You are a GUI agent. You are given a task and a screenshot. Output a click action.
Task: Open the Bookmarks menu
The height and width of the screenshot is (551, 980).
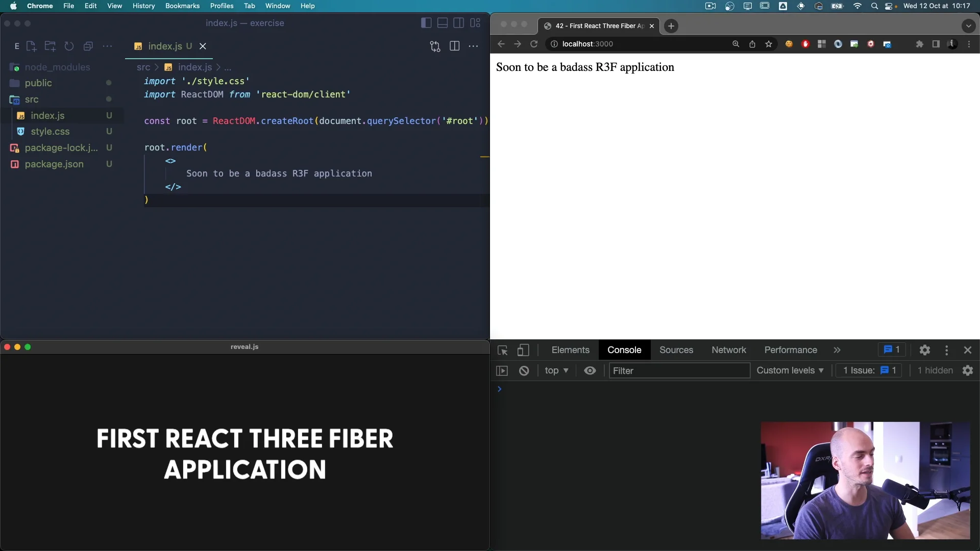(182, 6)
